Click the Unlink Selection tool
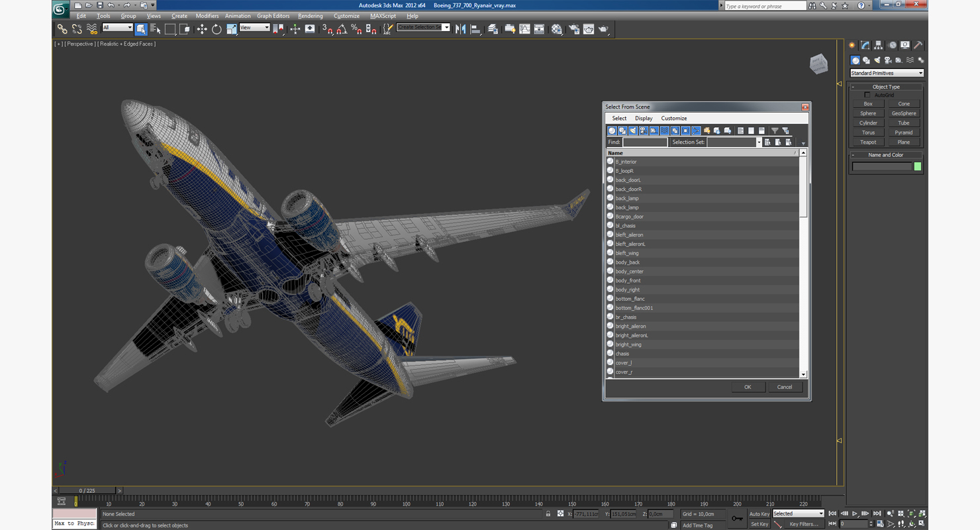Viewport: 980px width, 530px height. pyautogui.click(x=77, y=29)
